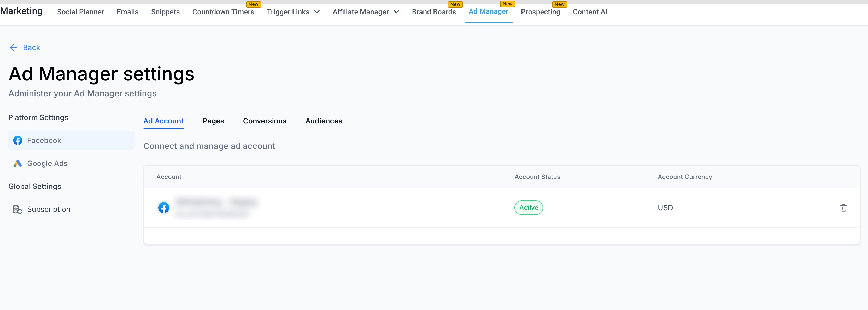868x310 pixels.
Task: Click the back arrow icon
Action: pos(14,47)
